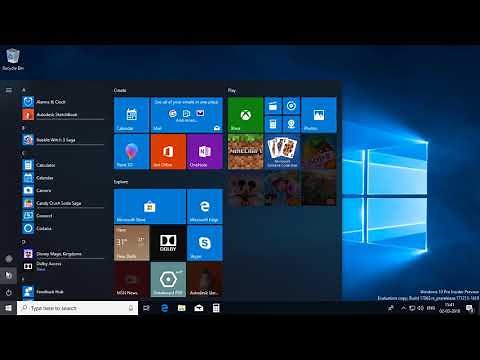The image size is (480, 360).
Task: Open the Drawboard PDF tile
Action: tap(168, 280)
